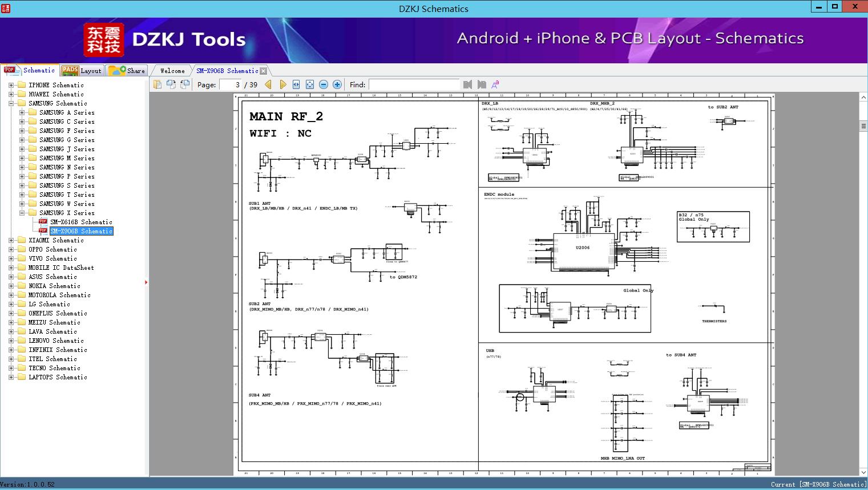This screenshot has height=490, width=868.
Task: Select the SM-X906B Schematic document tab
Action: tap(227, 71)
